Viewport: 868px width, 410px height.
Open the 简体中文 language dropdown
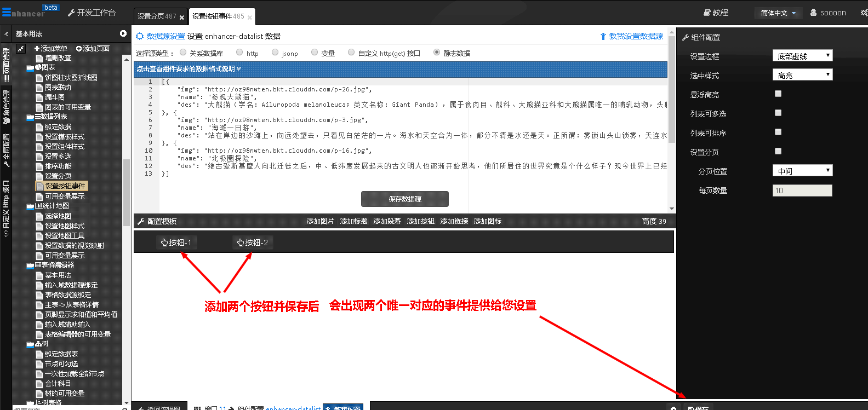(778, 13)
